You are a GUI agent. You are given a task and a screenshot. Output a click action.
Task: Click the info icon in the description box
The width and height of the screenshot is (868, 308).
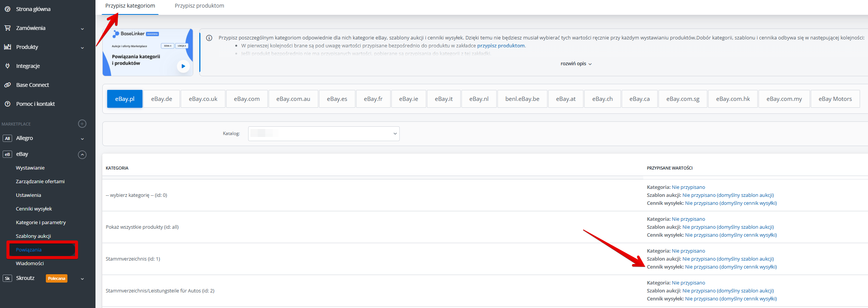click(209, 38)
